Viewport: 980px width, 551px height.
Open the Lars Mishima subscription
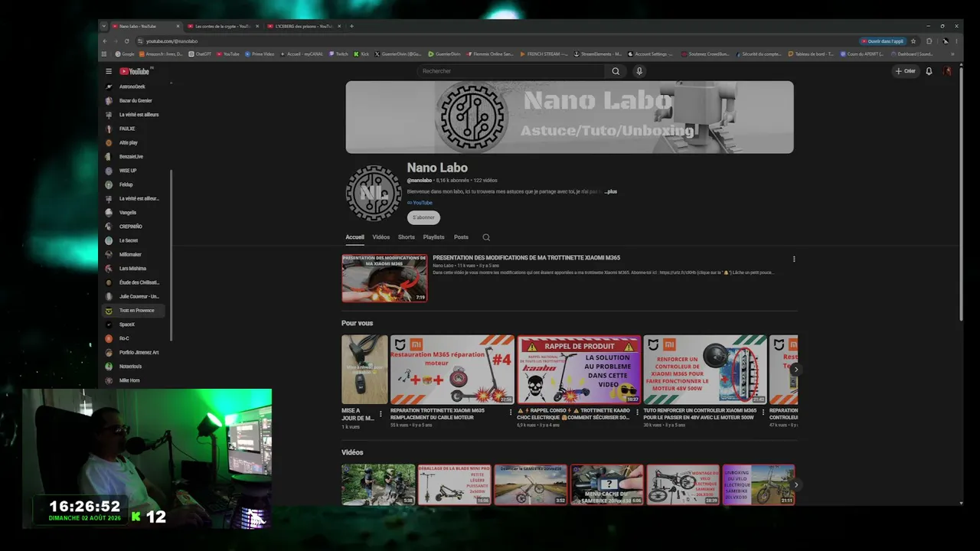(x=133, y=269)
